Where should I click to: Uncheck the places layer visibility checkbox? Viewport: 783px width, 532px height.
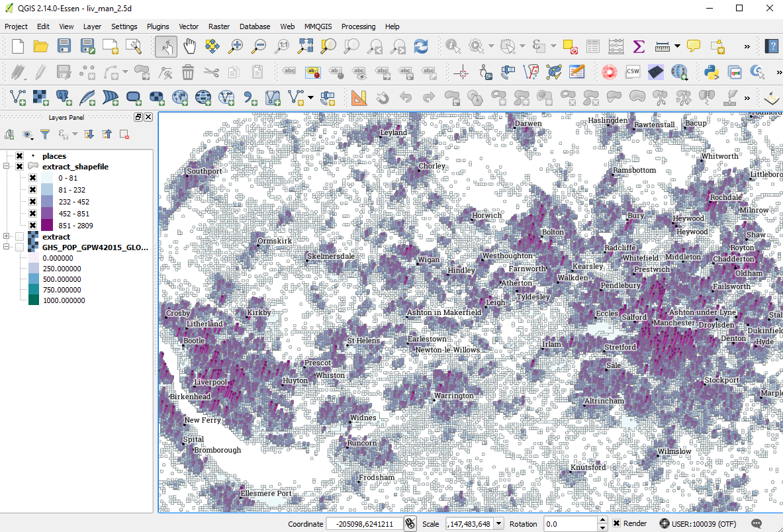click(19, 156)
